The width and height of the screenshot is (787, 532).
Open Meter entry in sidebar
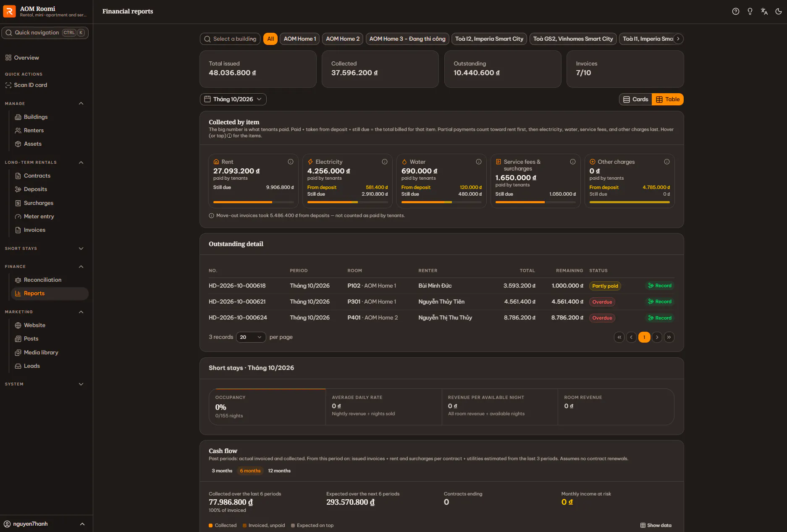tap(39, 216)
